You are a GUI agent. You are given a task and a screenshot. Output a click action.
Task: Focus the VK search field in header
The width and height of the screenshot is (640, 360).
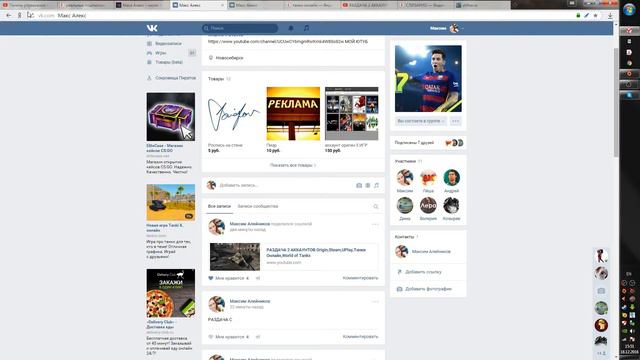click(x=240, y=28)
